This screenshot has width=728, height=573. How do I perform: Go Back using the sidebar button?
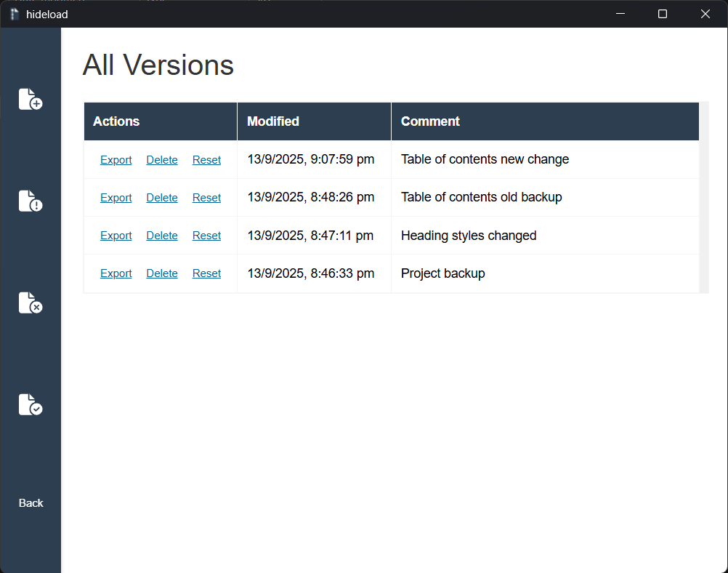[x=31, y=503]
